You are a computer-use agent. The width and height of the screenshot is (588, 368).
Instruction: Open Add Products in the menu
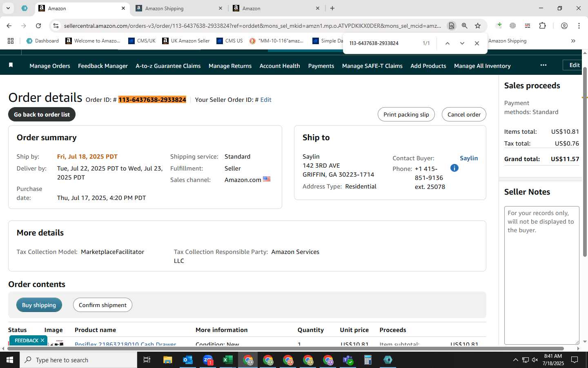coord(428,66)
